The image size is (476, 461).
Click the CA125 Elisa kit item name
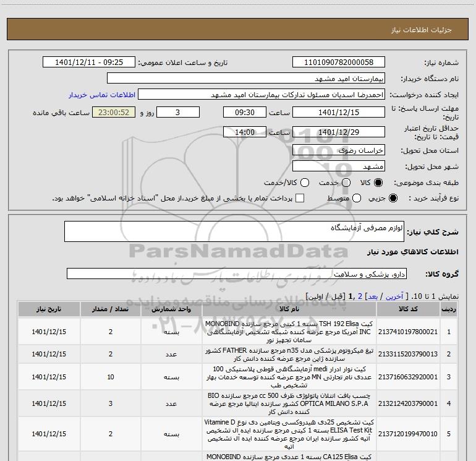(289, 457)
